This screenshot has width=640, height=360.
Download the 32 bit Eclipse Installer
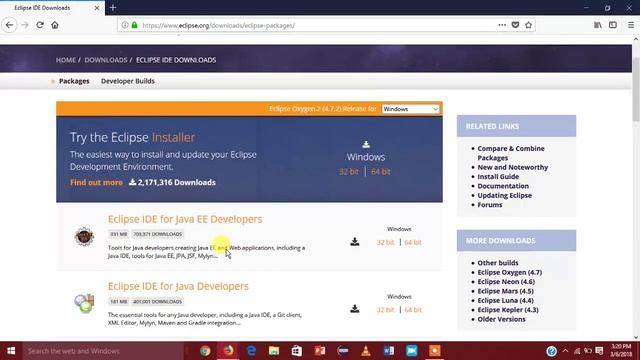coord(349,172)
